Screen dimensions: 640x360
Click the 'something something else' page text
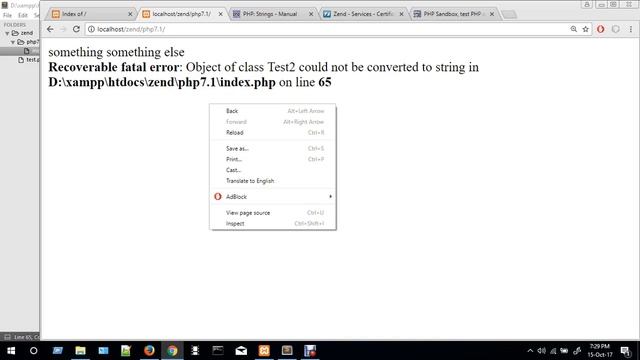tap(116, 52)
